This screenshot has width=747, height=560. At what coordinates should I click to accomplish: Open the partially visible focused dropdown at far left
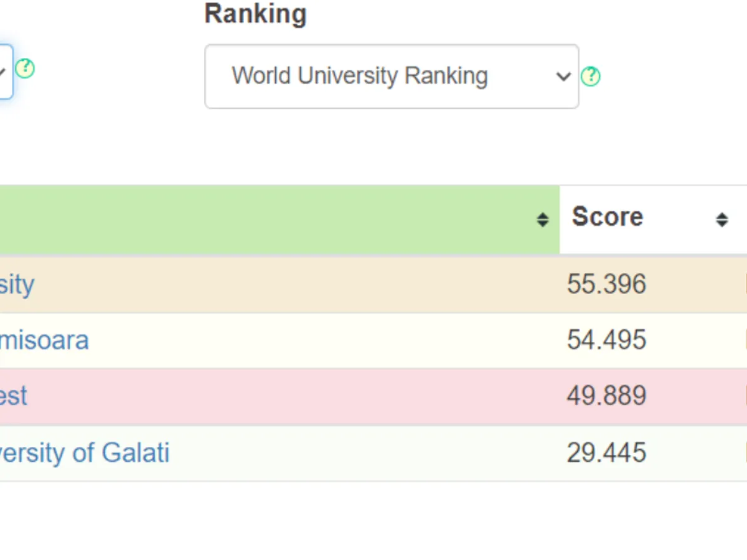(5, 72)
